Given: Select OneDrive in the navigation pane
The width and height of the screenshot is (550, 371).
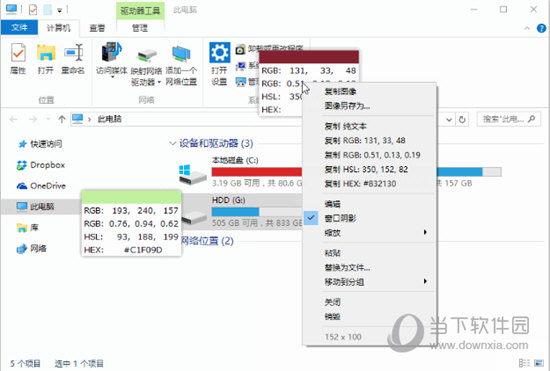Looking at the screenshot, I should 41,186.
